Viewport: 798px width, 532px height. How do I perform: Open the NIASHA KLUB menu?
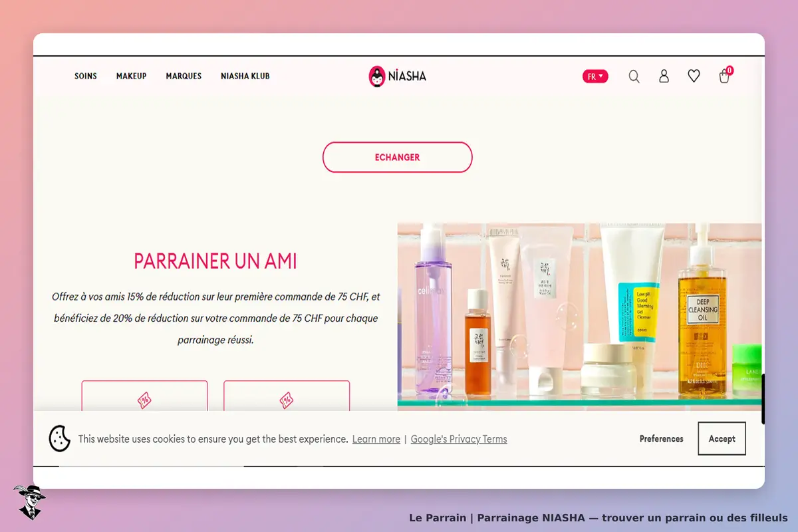pyautogui.click(x=245, y=76)
